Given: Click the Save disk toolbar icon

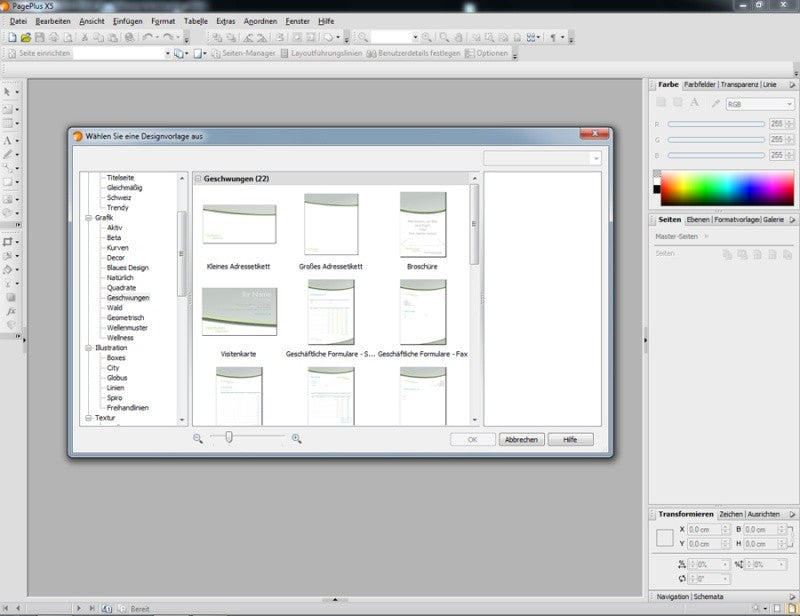Looking at the screenshot, I should pos(40,37).
